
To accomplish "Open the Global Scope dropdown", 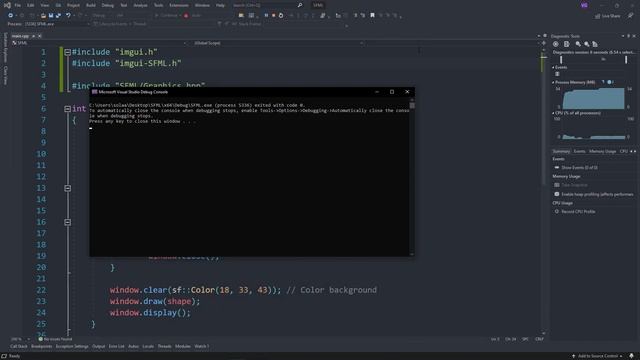I will (278, 43).
